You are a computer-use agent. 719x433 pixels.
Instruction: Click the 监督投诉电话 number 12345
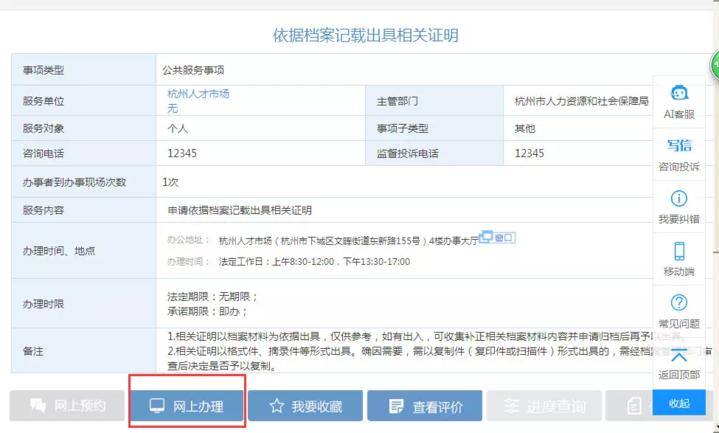(x=529, y=153)
